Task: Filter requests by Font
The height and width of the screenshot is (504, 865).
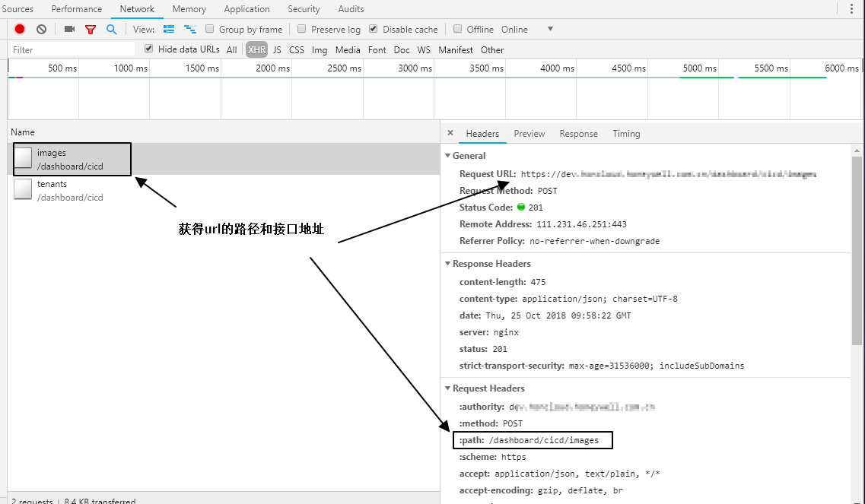Action: click(x=377, y=49)
